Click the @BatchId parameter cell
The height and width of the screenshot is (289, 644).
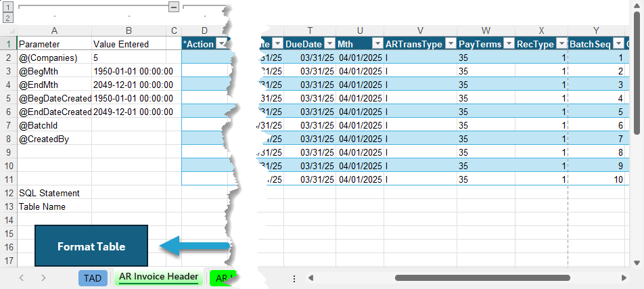tap(54, 125)
